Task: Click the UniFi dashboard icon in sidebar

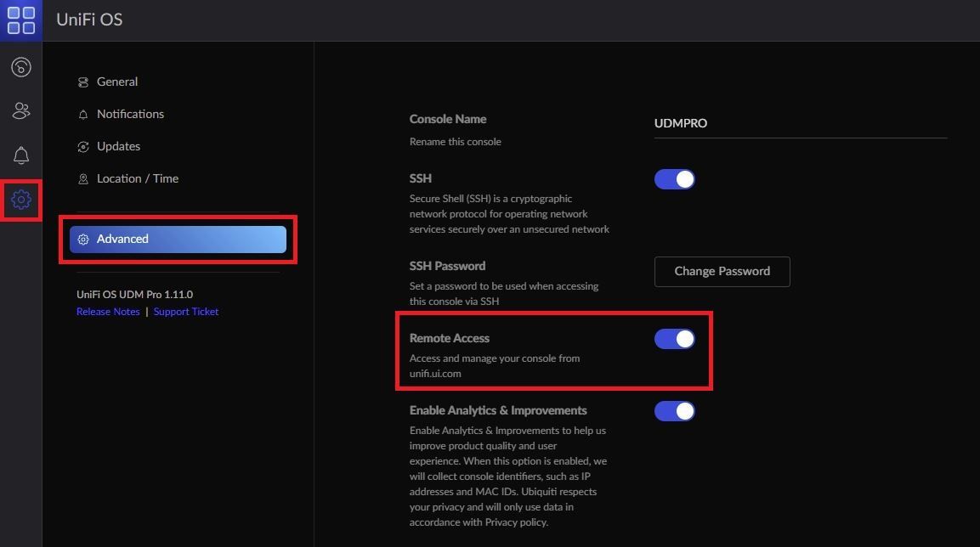Action: [21, 67]
